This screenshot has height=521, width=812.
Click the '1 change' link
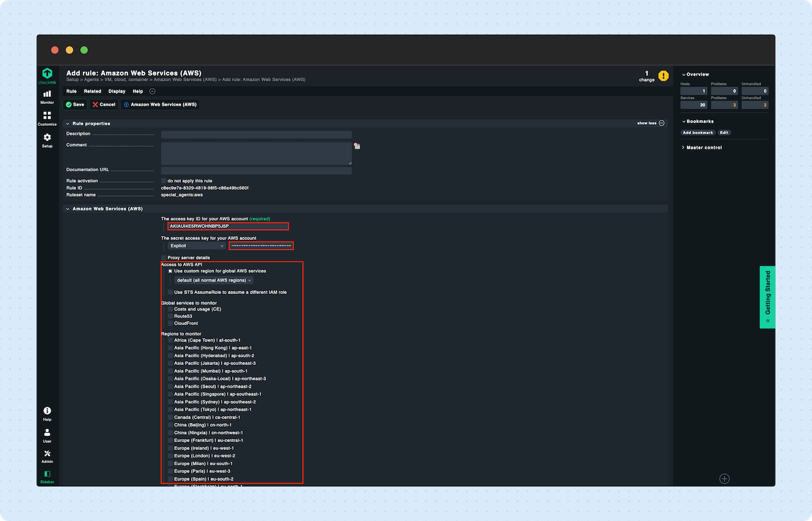coord(646,76)
